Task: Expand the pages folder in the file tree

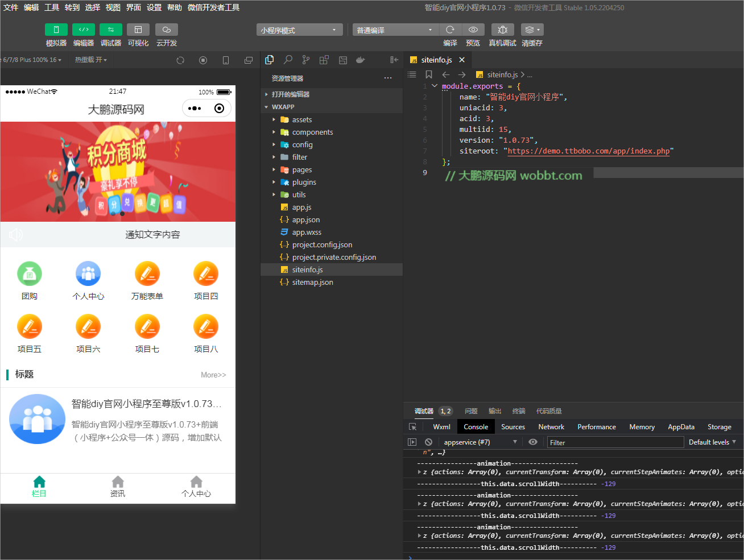Action: click(274, 169)
